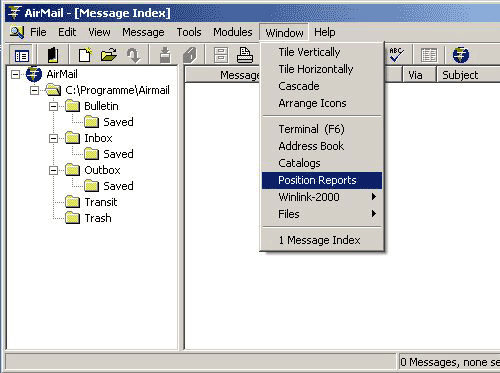Sort by the Subject column header
This screenshot has width=500, height=373.
[x=468, y=75]
